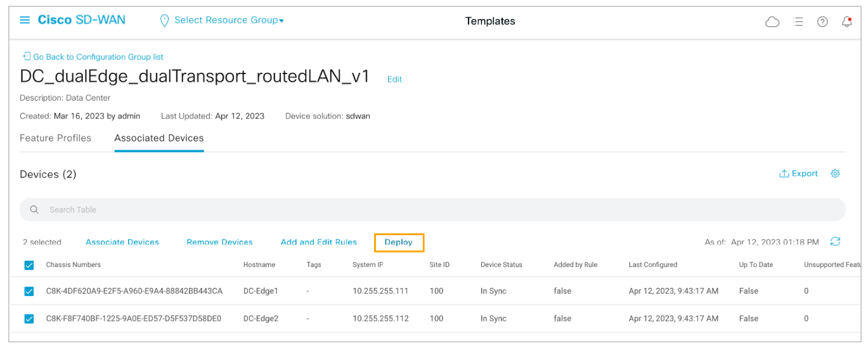The image size is (868, 350).
Task: Switch to the Feature Profiles tab
Action: 55,138
